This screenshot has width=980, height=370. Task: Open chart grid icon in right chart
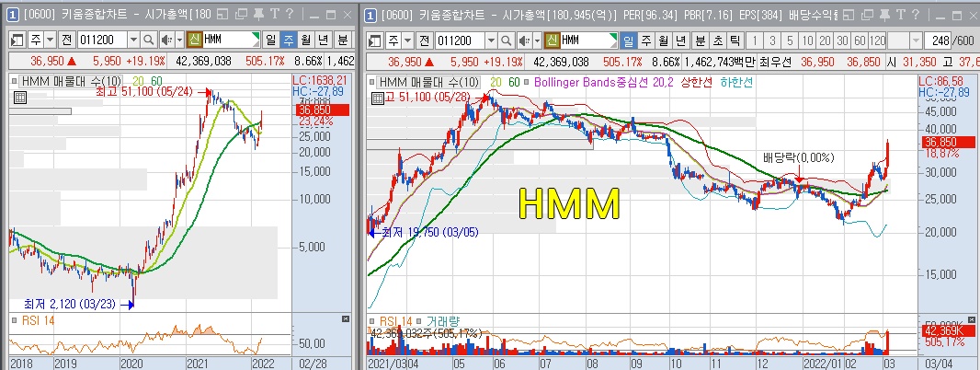pyautogui.click(x=378, y=98)
